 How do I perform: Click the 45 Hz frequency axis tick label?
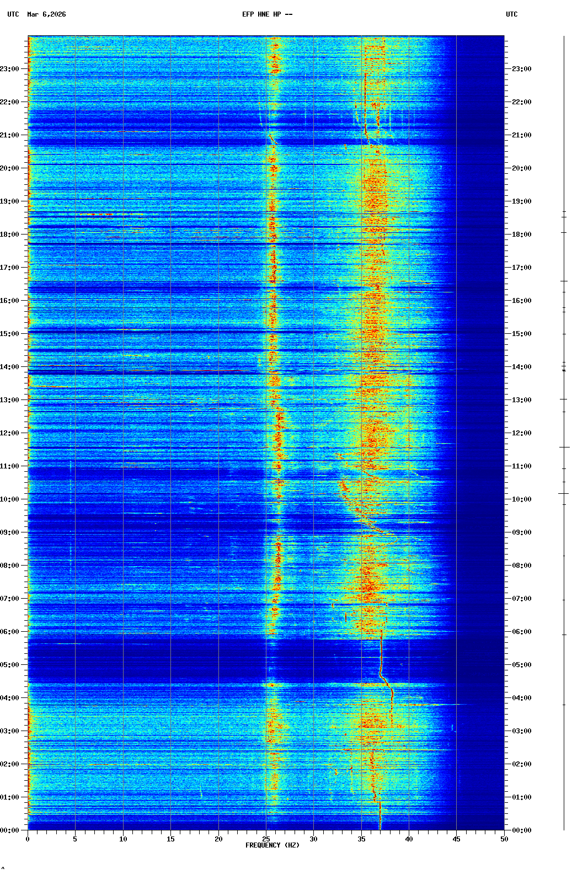pyautogui.click(x=456, y=839)
